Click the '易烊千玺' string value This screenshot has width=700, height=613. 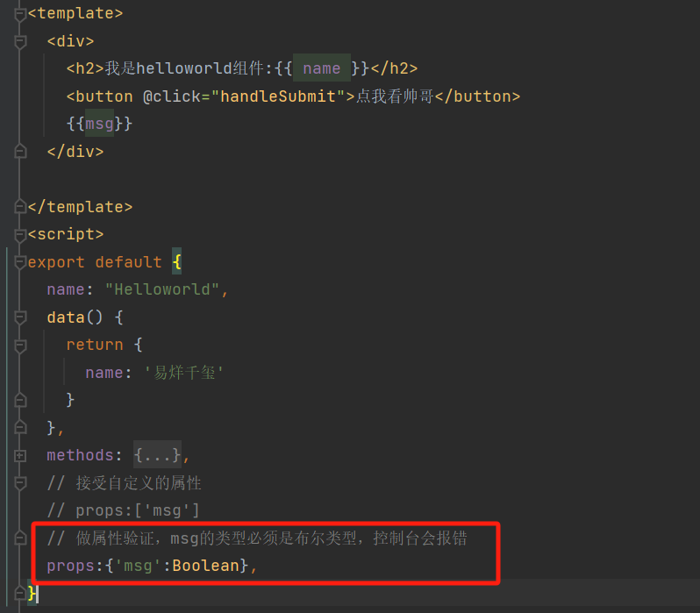[183, 373]
